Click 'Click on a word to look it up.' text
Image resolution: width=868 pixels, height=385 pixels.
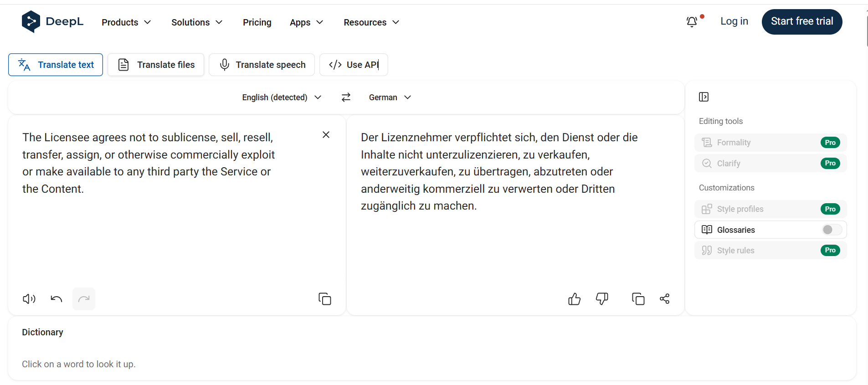[79, 364]
